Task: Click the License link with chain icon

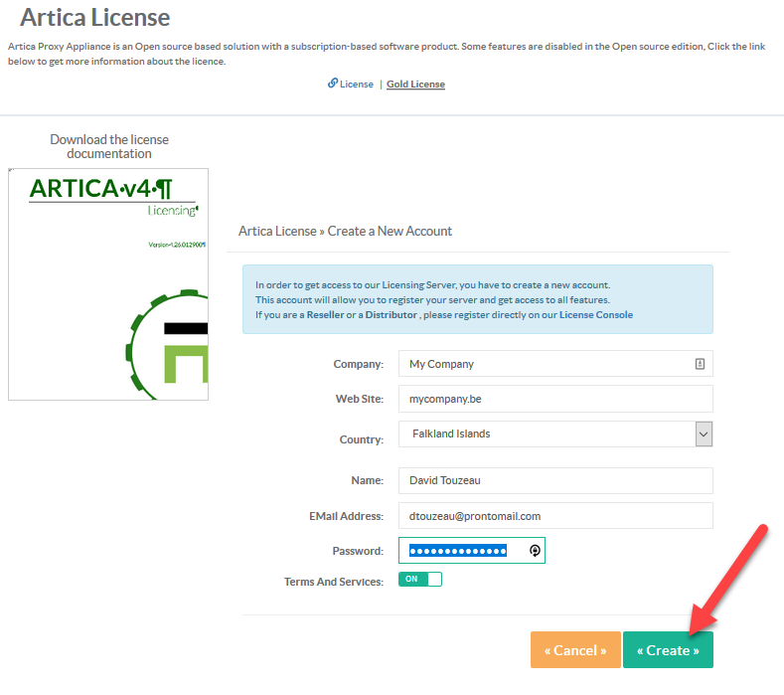Action: 351,85
